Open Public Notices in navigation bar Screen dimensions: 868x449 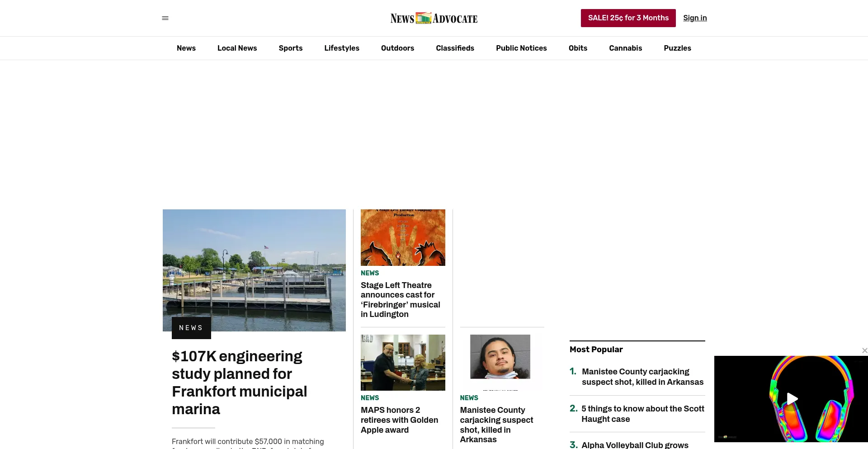[521, 48]
